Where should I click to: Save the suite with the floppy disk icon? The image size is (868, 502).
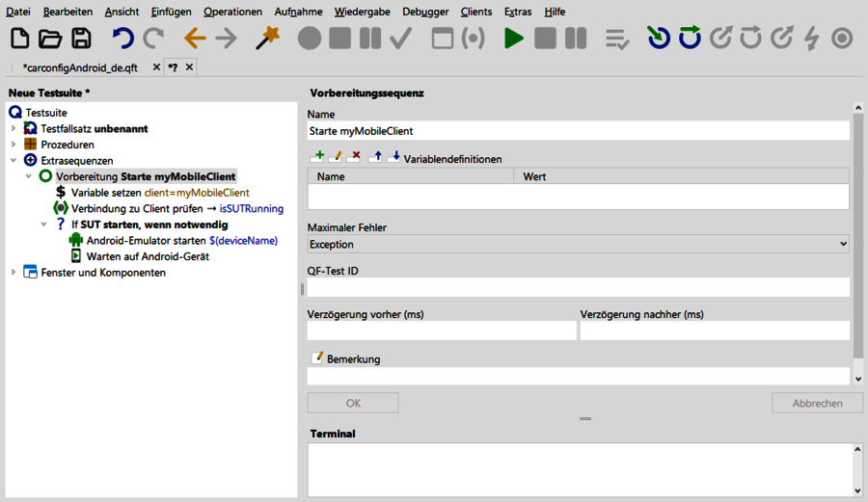click(x=81, y=39)
